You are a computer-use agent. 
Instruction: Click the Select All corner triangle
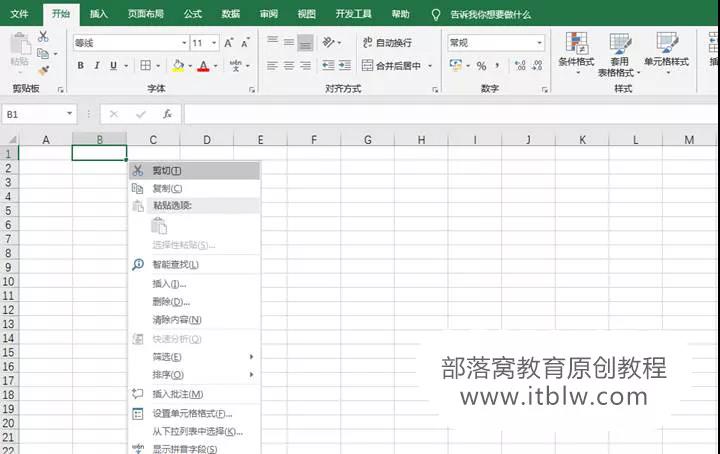(12, 140)
